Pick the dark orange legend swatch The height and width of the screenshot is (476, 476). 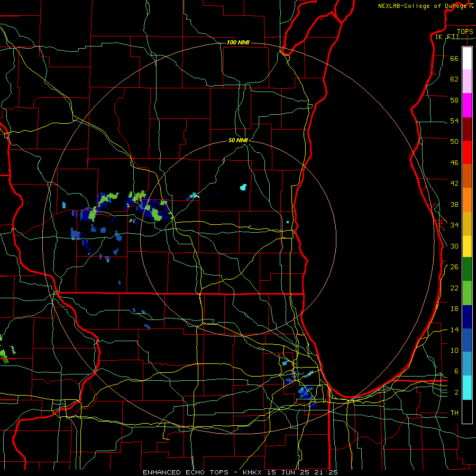[x=467, y=176]
